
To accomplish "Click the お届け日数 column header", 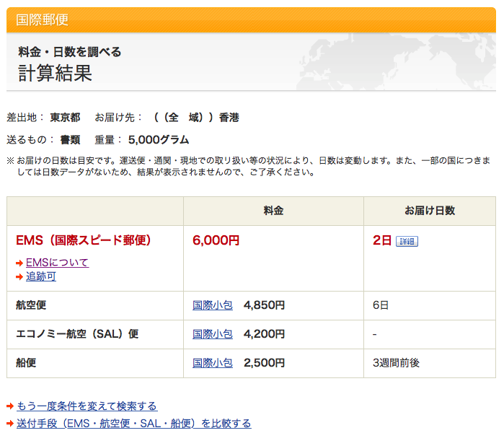I will pos(430,211).
